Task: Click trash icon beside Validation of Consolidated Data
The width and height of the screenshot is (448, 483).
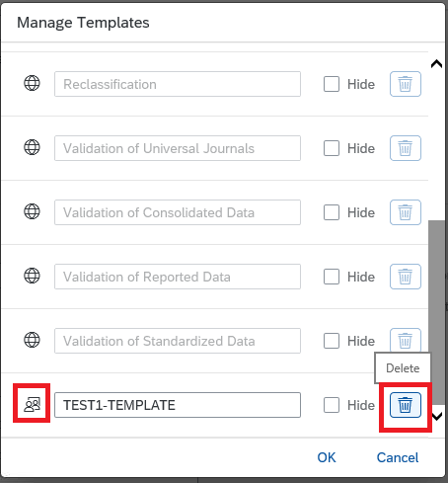Action: point(406,212)
